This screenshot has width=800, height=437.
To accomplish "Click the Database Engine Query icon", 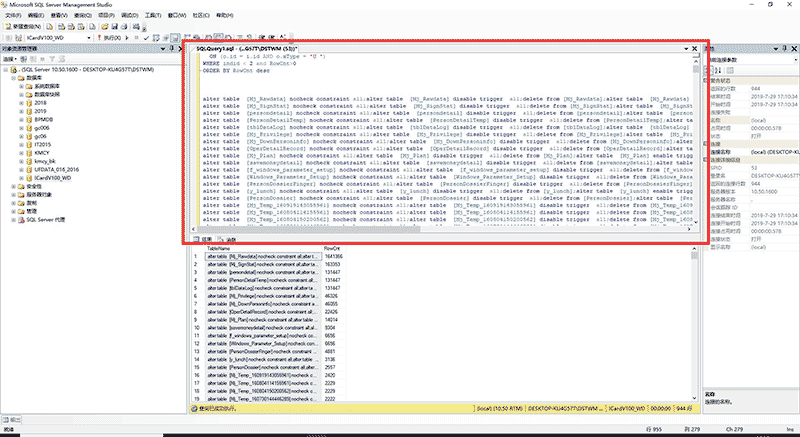I will [x=49, y=27].
